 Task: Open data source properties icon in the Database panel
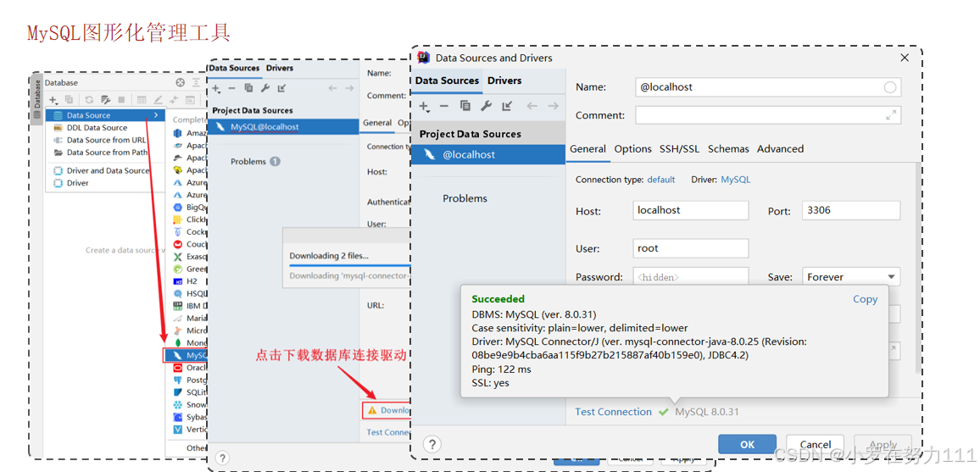106,99
